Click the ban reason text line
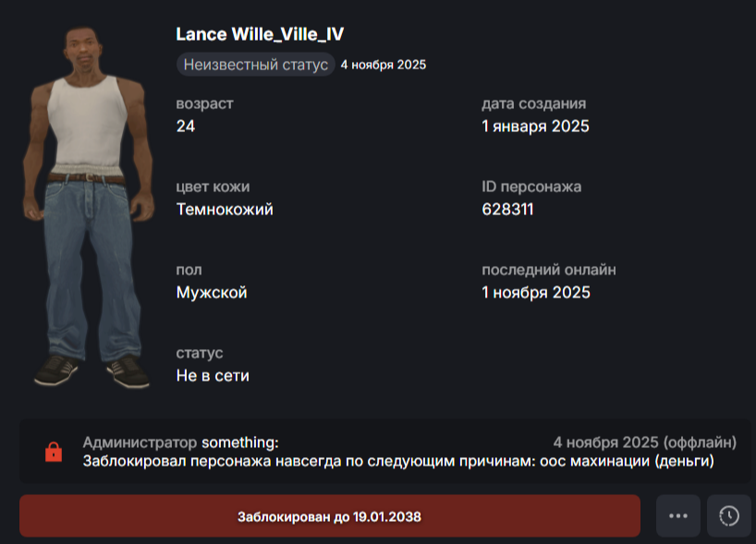The image size is (756, 544). (x=398, y=461)
